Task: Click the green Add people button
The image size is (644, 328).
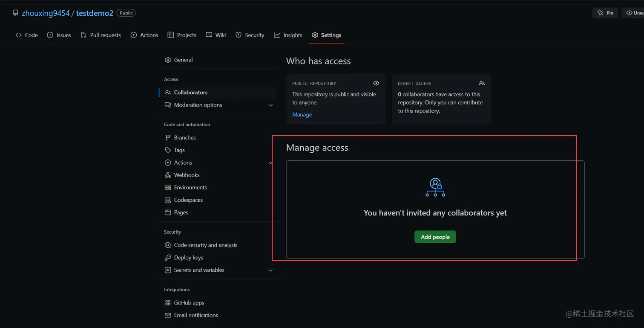Action: coord(435,237)
